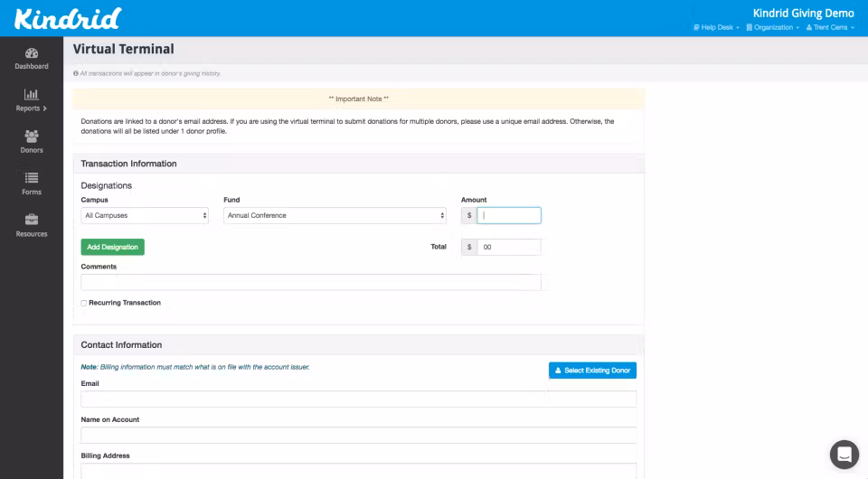Click the Name on Account field
The image size is (868, 479).
coord(358,435)
